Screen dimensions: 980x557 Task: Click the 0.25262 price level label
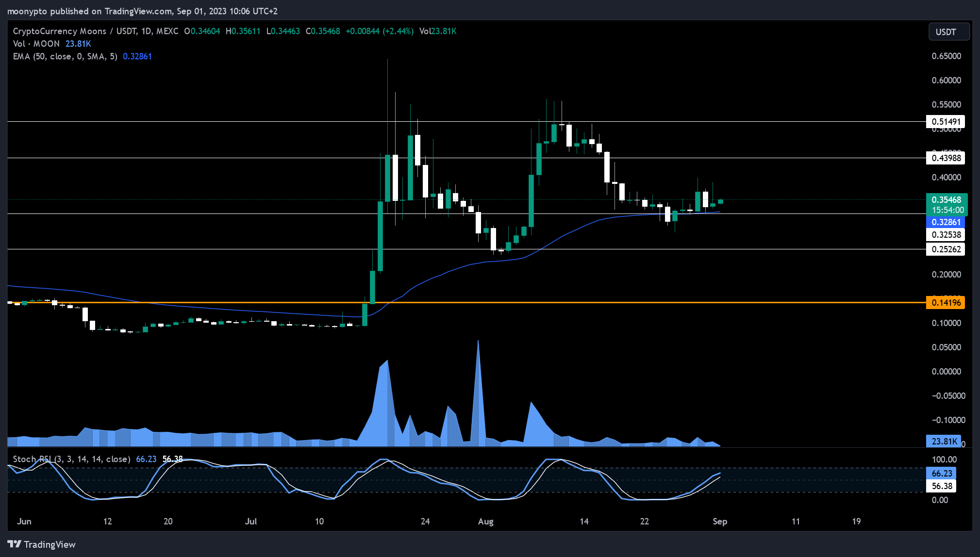click(946, 249)
